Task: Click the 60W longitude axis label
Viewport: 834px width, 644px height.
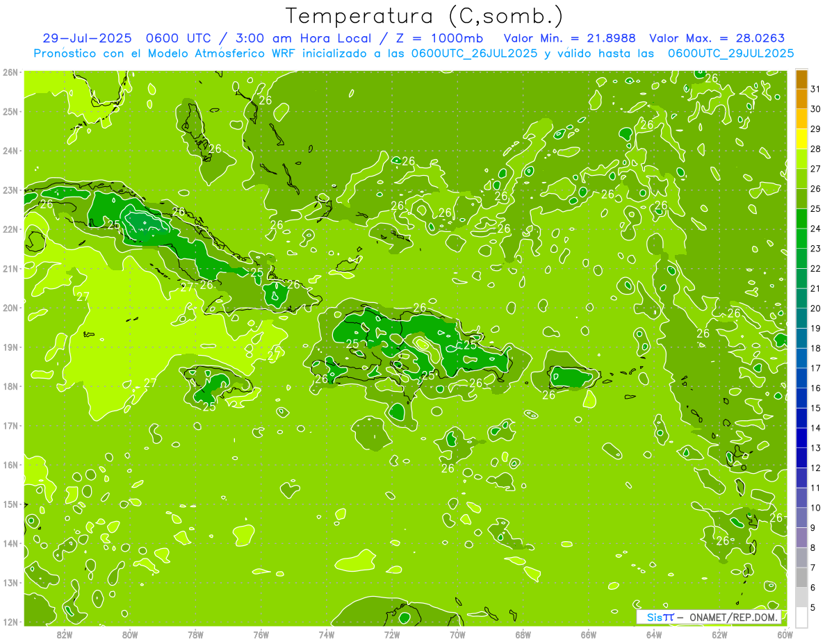Action: (x=785, y=634)
